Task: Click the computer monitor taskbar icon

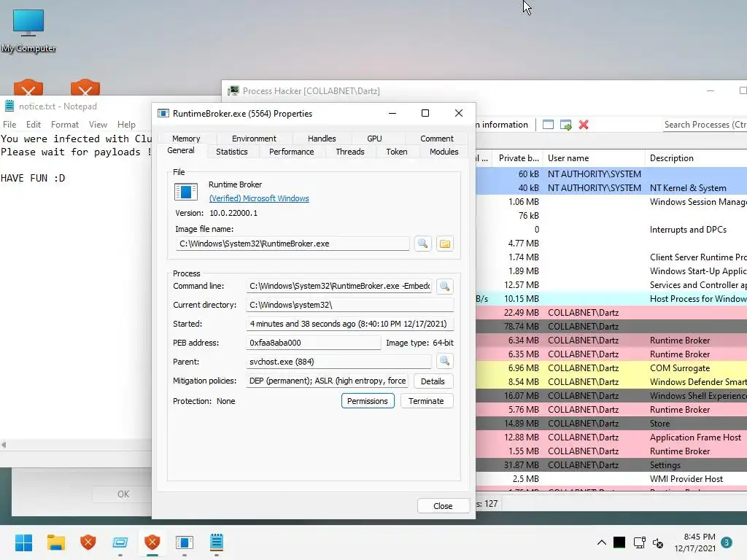Action: tap(120, 542)
